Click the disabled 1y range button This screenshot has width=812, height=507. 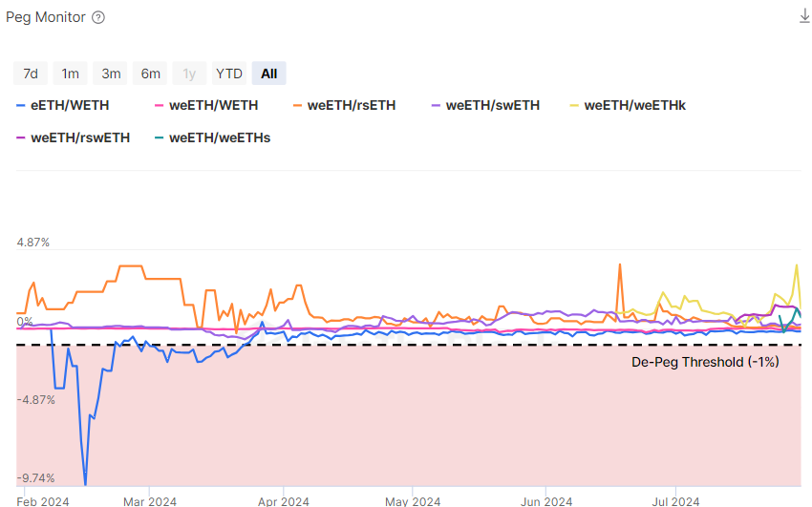(190, 74)
